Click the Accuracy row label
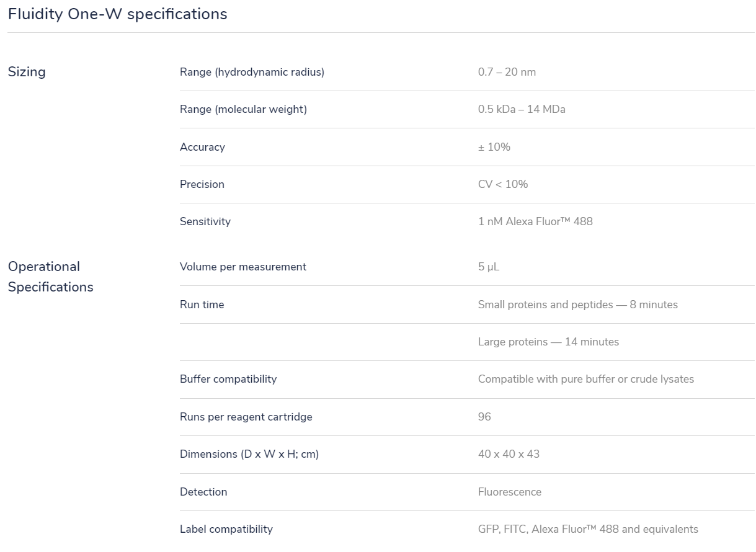 pos(202,147)
